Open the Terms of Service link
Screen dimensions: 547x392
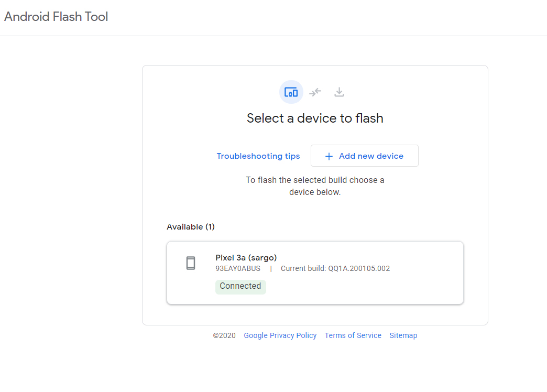(353, 335)
